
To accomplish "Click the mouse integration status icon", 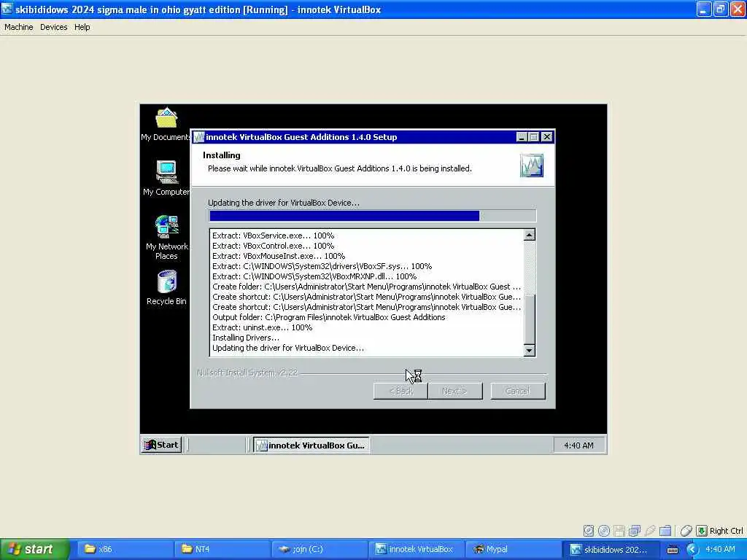I will pyautogui.click(x=686, y=531).
